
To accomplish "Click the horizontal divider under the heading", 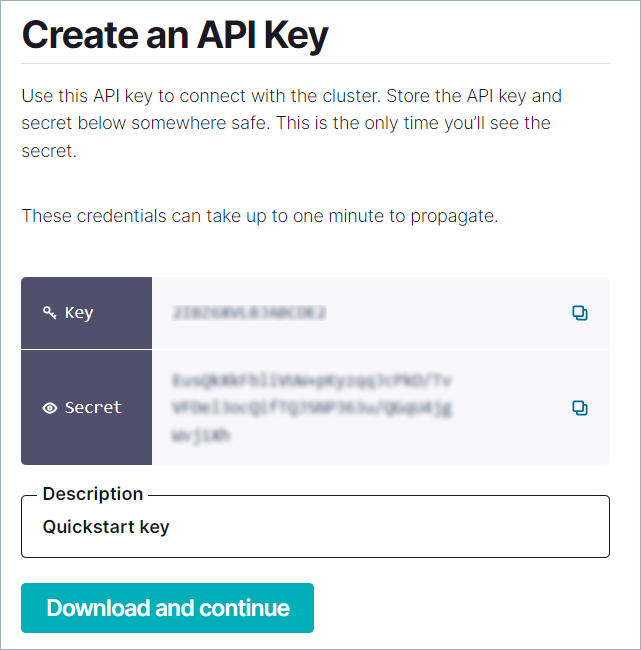I will pyautogui.click(x=315, y=64).
